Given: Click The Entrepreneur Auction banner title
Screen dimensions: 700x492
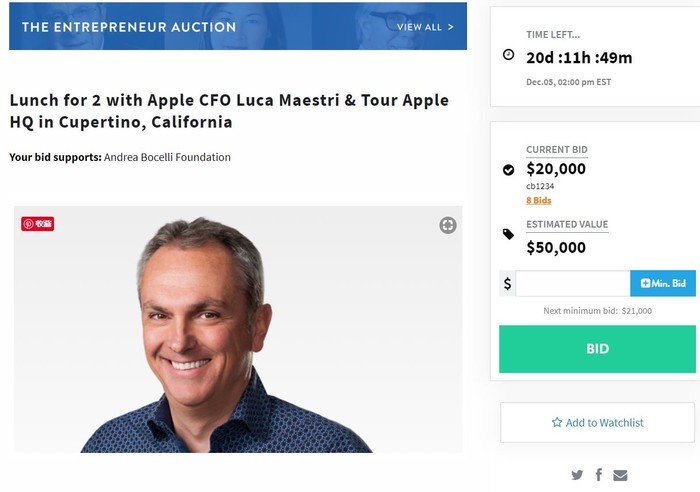Looking at the screenshot, I should [129, 27].
